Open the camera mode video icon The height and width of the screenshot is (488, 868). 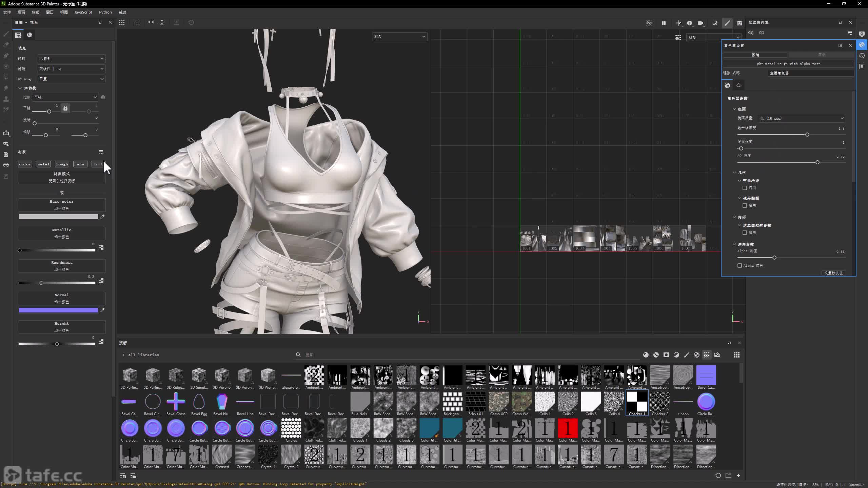tap(701, 23)
